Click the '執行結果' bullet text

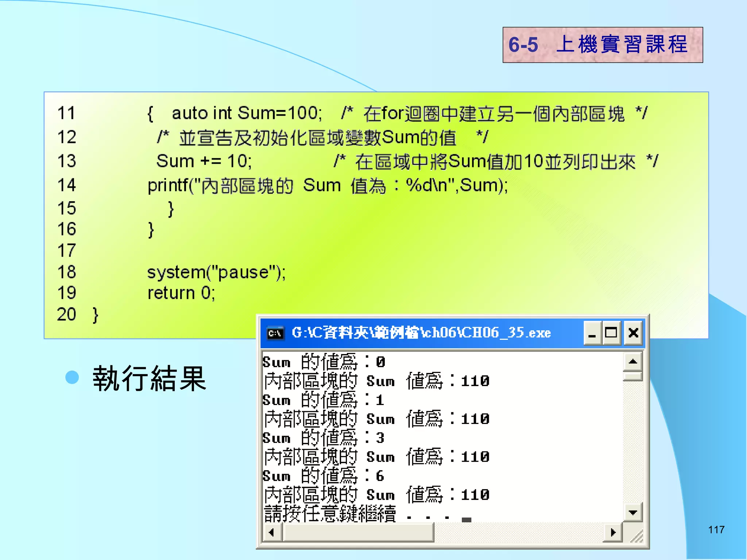point(150,378)
